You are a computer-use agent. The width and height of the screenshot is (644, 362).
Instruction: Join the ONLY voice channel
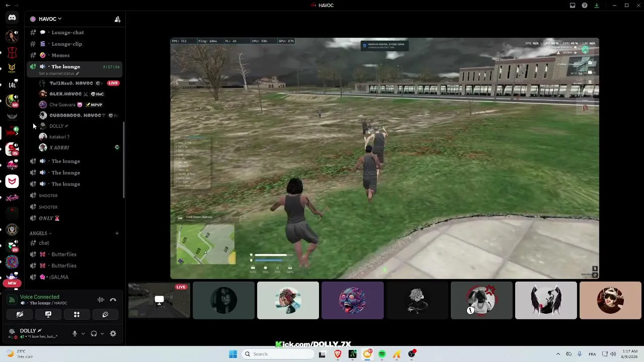[74, 218]
